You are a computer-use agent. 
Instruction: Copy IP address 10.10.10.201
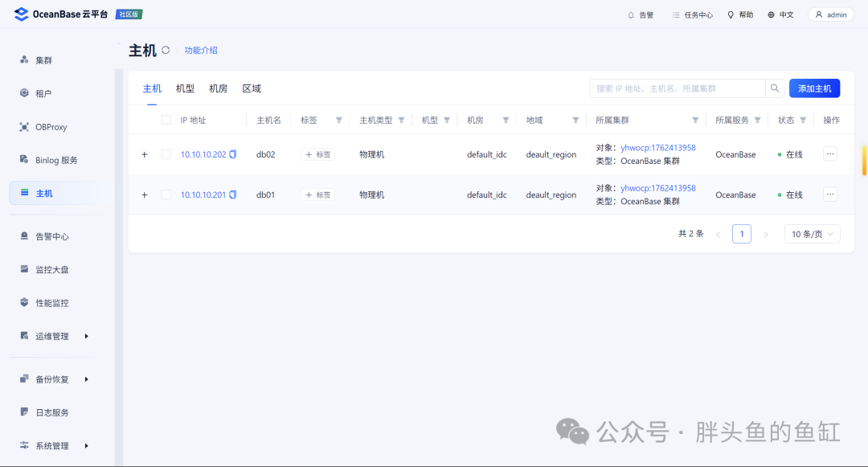pos(233,195)
